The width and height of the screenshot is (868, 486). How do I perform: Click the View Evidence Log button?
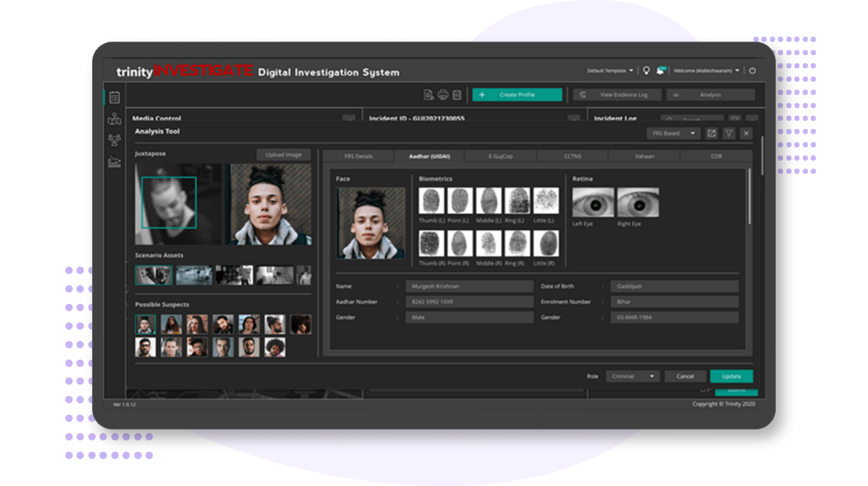point(617,95)
